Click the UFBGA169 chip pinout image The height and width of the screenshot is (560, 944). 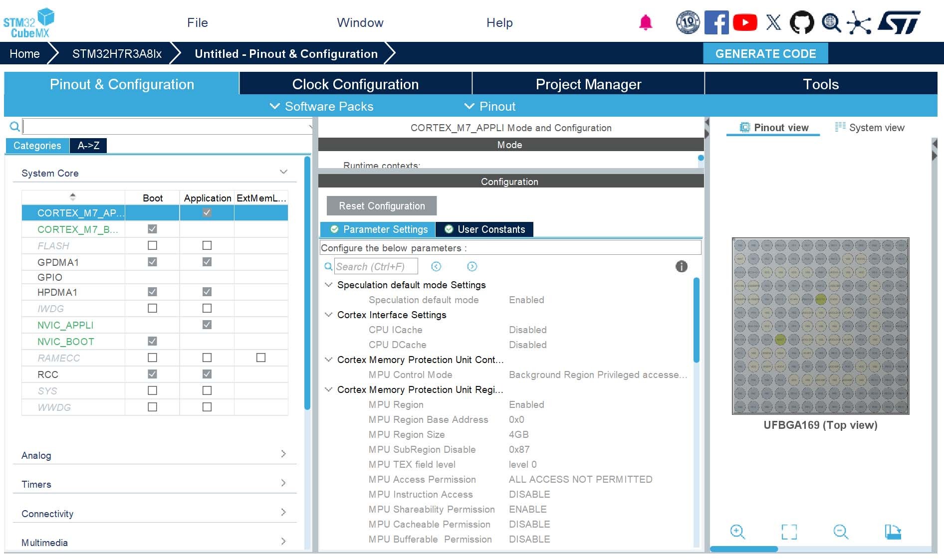coord(820,326)
